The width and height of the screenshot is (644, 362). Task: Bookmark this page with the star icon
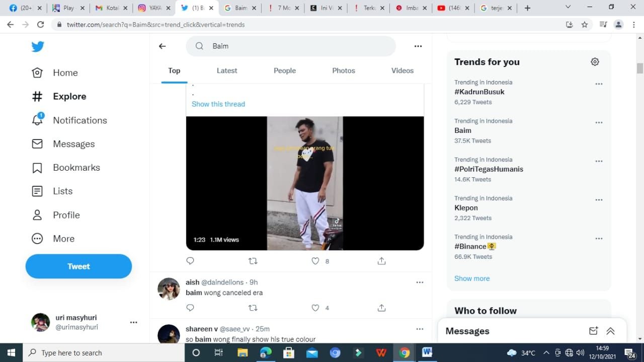(585, 25)
